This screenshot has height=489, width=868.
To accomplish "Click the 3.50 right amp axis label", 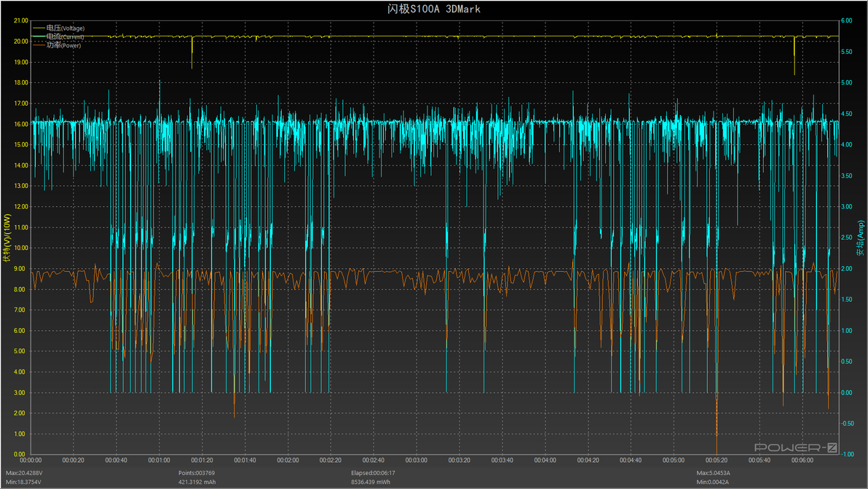I will pyautogui.click(x=846, y=176).
